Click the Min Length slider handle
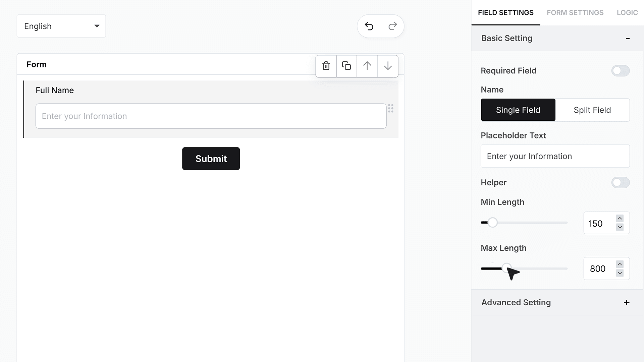This screenshot has height=362, width=644. (x=492, y=223)
